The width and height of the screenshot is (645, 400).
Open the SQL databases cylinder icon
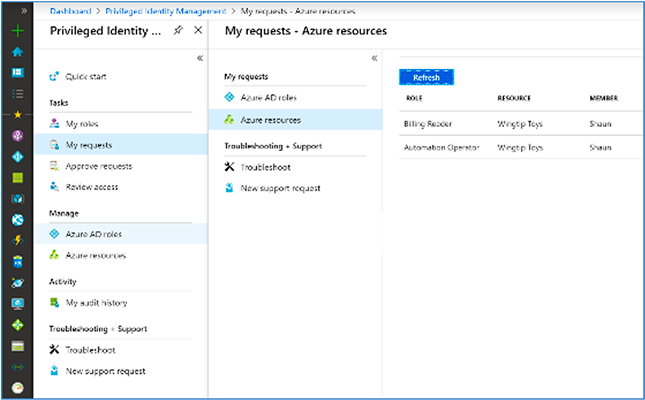coord(18,262)
